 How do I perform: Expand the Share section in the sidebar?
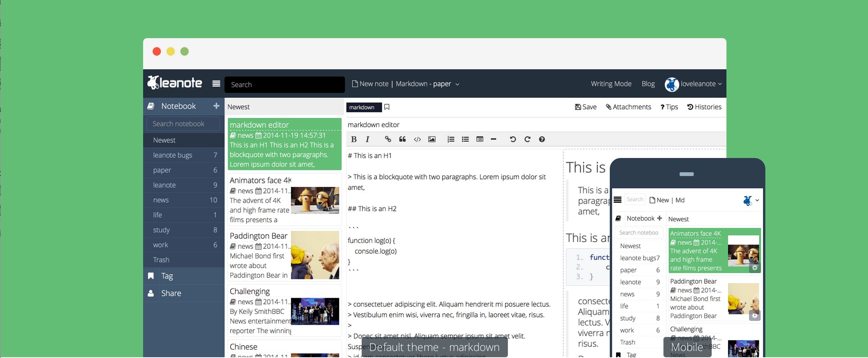pyautogui.click(x=184, y=293)
